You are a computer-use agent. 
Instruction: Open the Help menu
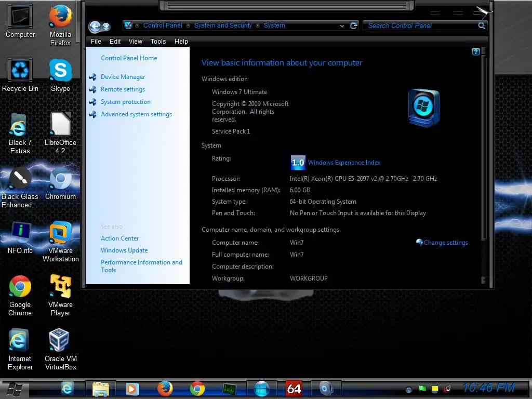click(181, 42)
